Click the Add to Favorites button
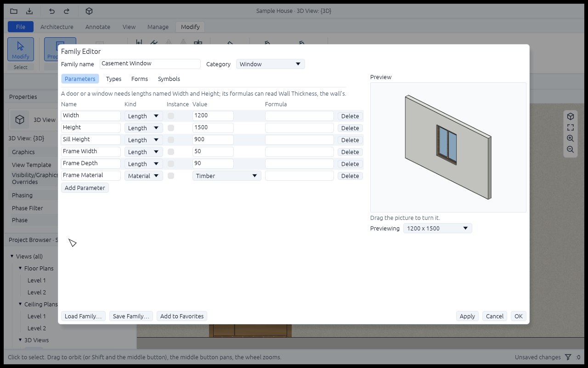Image resolution: width=588 pixels, height=368 pixels. (182, 316)
